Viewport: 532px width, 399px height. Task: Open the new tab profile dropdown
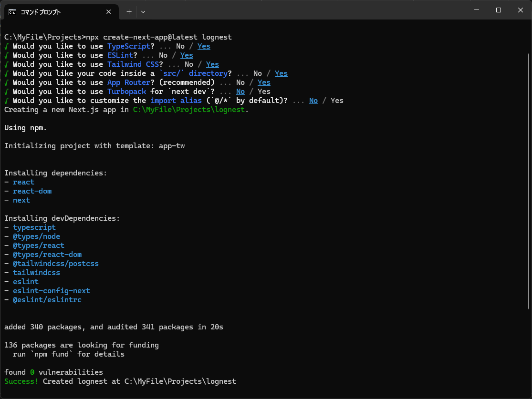coord(143,12)
